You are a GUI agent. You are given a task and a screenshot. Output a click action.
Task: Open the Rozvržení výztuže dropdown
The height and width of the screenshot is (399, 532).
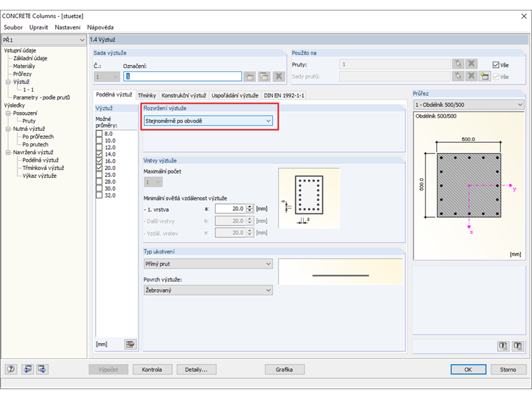pos(208,121)
